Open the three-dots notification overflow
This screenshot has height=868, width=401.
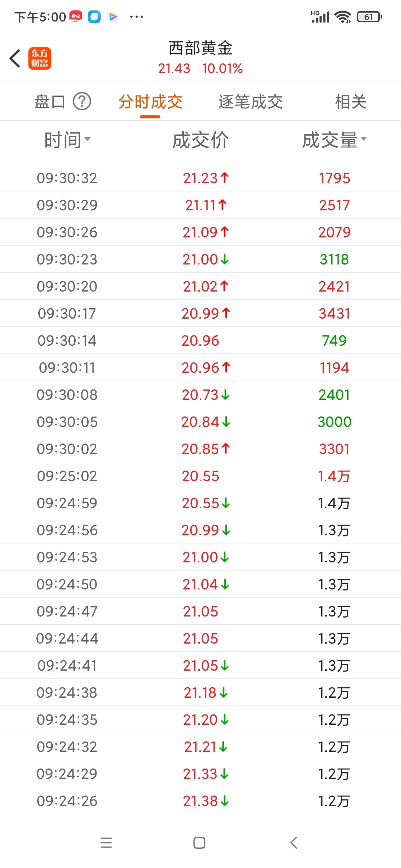coord(137,17)
